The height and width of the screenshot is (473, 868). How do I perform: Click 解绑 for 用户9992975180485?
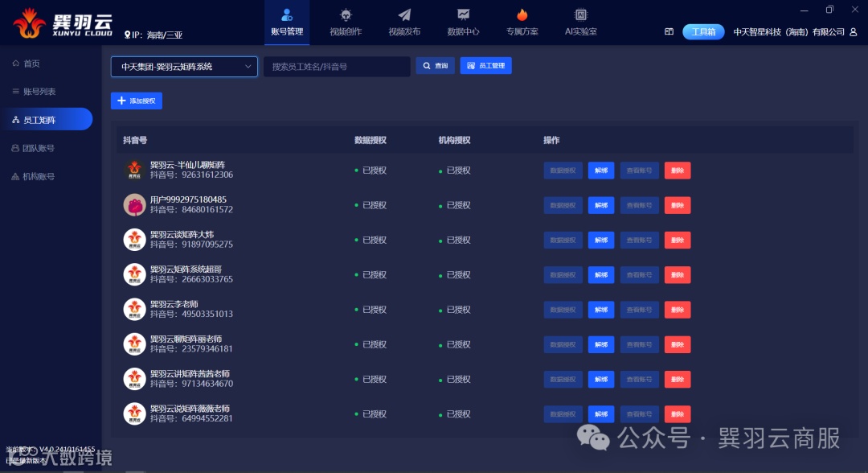pyautogui.click(x=600, y=205)
